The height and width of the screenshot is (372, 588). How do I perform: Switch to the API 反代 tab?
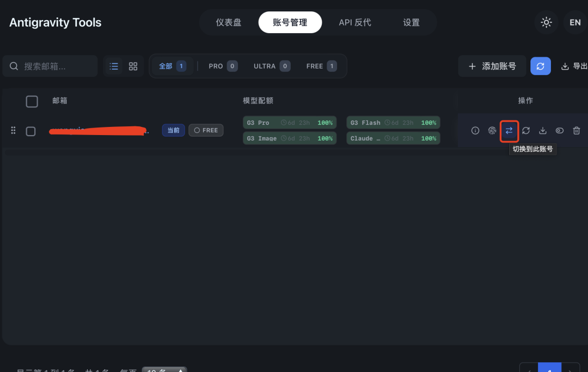pyautogui.click(x=355, y=22)
